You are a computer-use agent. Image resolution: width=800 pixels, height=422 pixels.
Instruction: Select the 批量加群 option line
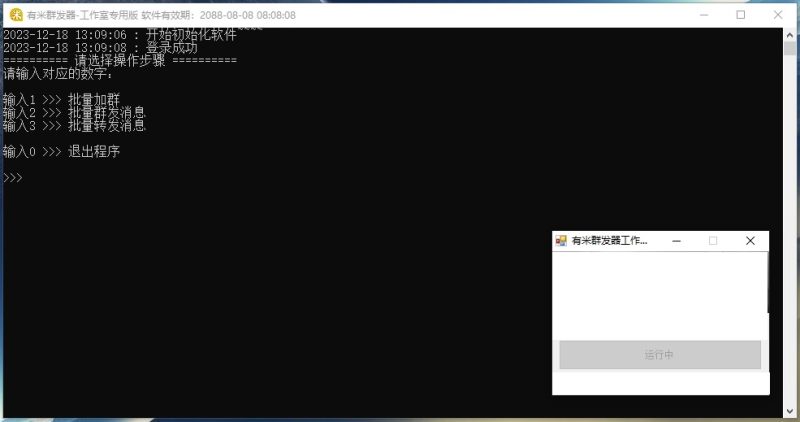(x=74, y=100)
